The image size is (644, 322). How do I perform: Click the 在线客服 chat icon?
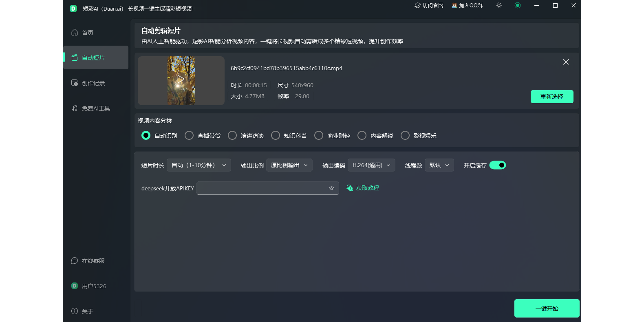[x=75, y=261]
